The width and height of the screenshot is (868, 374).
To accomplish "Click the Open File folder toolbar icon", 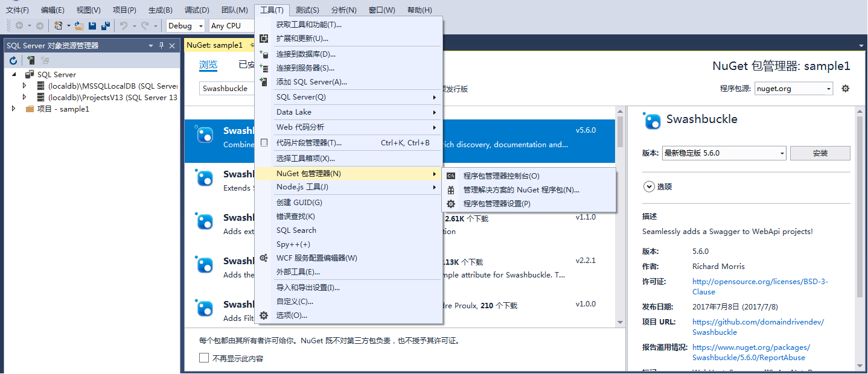I will pyautogui.click(x=79, y=26).
